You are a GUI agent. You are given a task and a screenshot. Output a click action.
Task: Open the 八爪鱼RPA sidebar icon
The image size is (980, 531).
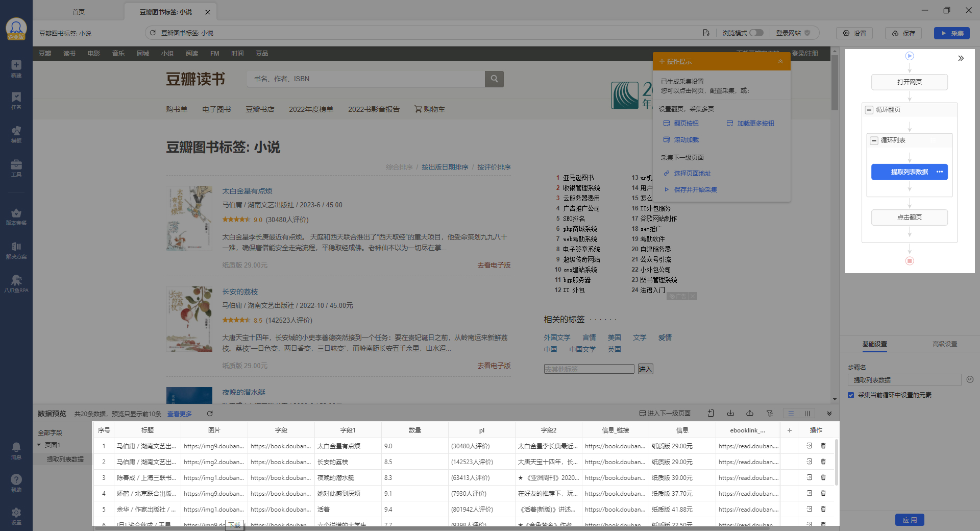16,283
